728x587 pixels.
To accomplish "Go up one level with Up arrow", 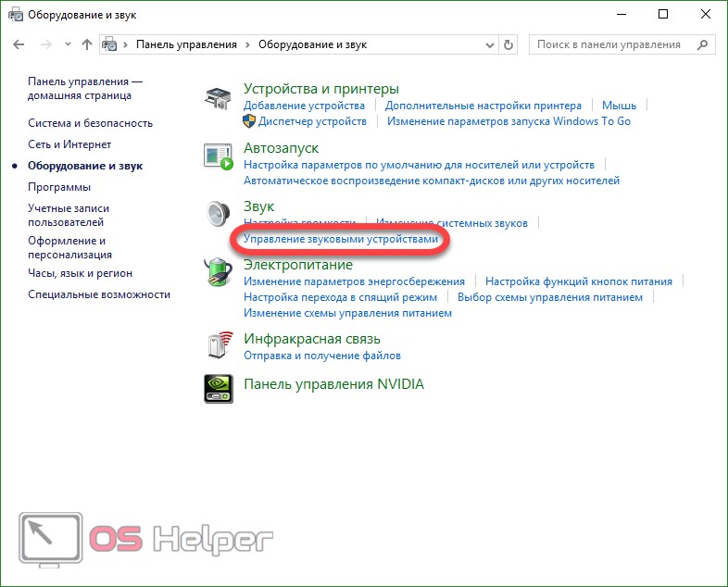I will 87,44.
